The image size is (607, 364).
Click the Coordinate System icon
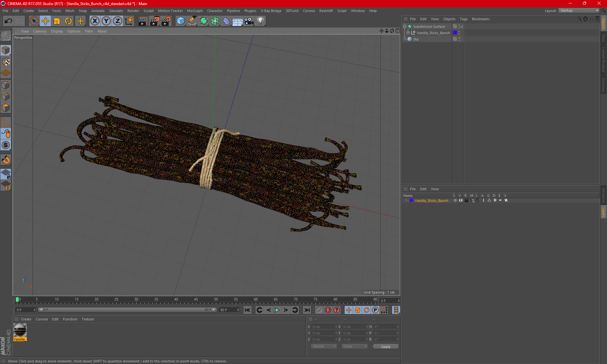129,21
